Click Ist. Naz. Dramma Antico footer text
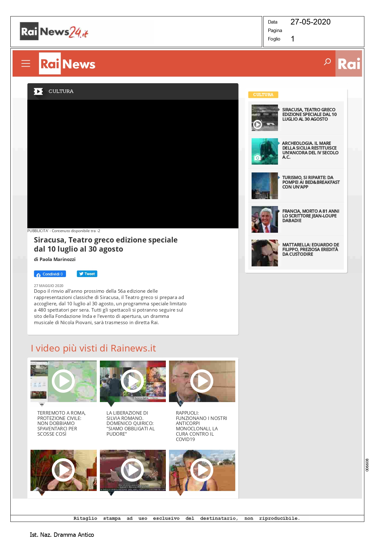This screenshot has height=550, width=392. [62, 535]
